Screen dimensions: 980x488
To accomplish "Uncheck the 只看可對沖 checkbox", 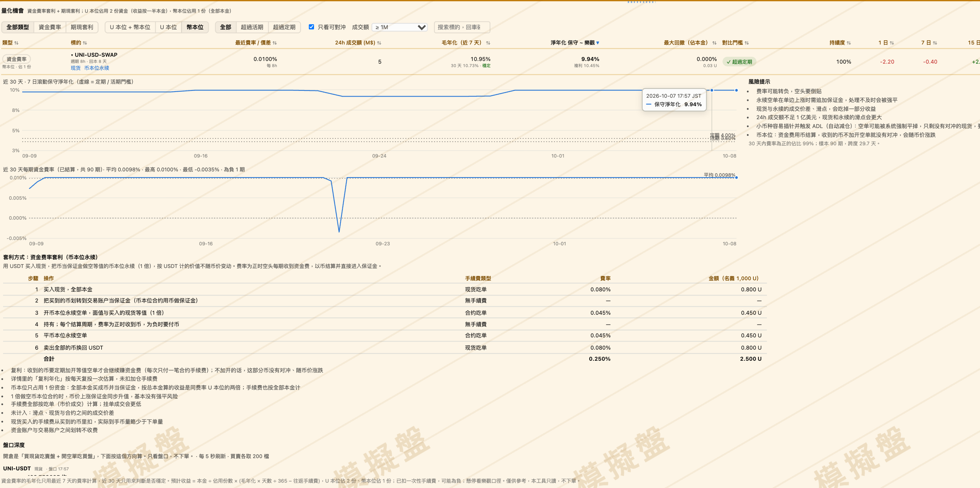I will point(311,27).
